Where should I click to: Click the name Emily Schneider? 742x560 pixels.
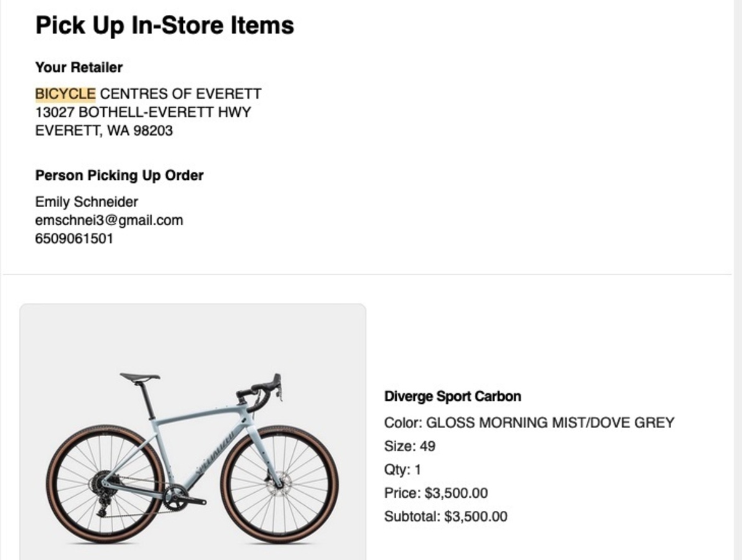coord(86,202)
